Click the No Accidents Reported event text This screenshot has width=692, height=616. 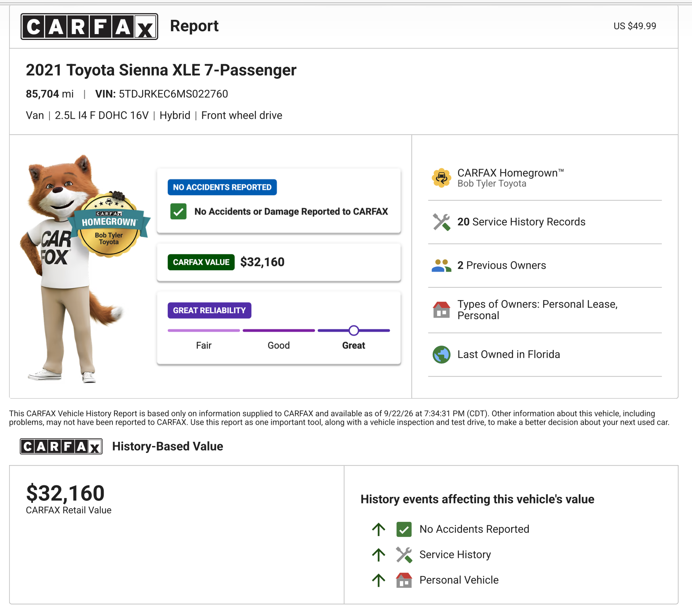[x=475, y=529]
